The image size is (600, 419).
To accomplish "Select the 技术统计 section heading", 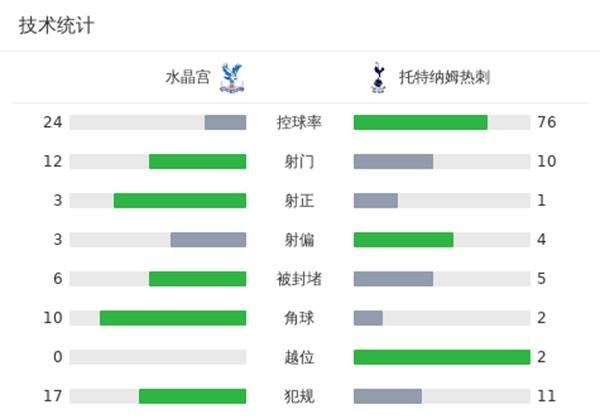I will point(57,26).
